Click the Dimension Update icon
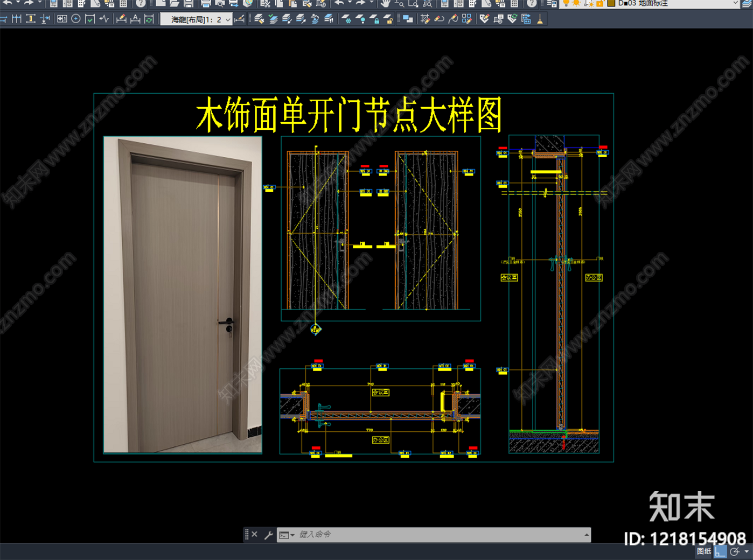The height and width of the screenshot is (560, 753). pyautogui.click(x=149, y=19)
